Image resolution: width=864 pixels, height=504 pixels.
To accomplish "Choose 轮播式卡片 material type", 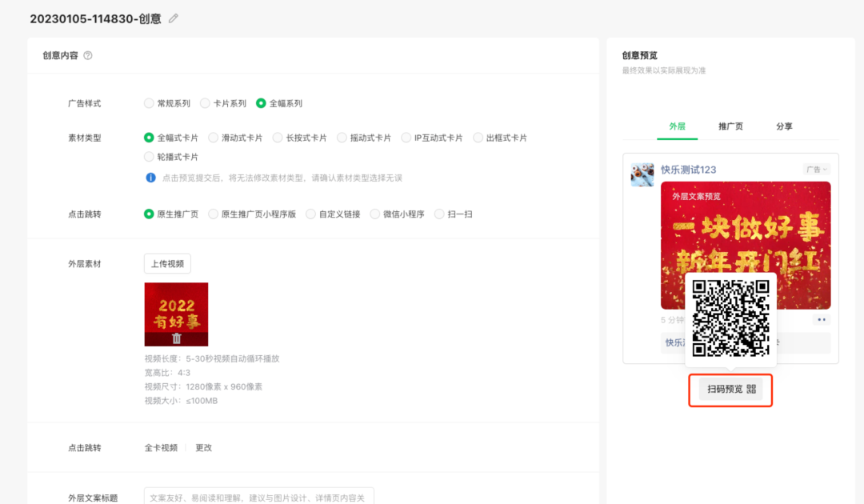I will point(171,157).
